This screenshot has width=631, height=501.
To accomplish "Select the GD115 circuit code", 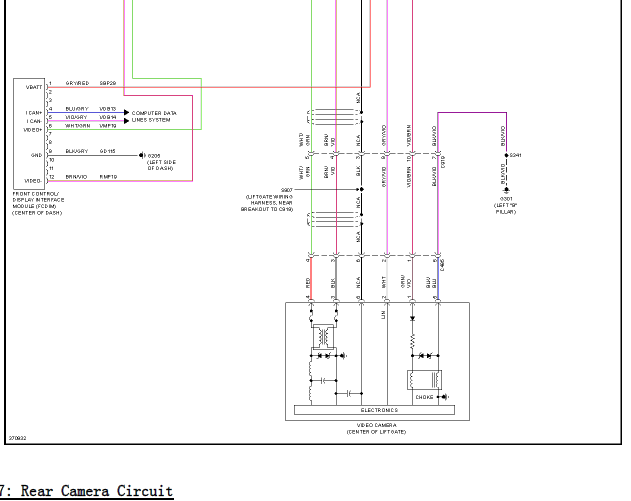I will coord(107,151).
